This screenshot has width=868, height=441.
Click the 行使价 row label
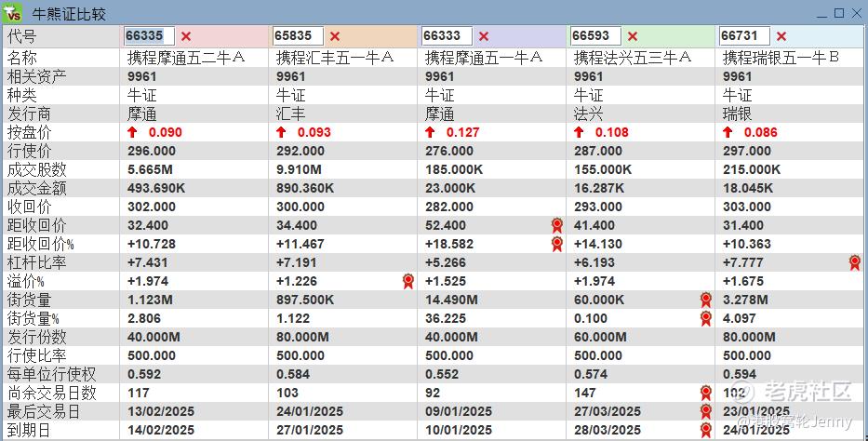pyautogui.click(x=29, y=151)
